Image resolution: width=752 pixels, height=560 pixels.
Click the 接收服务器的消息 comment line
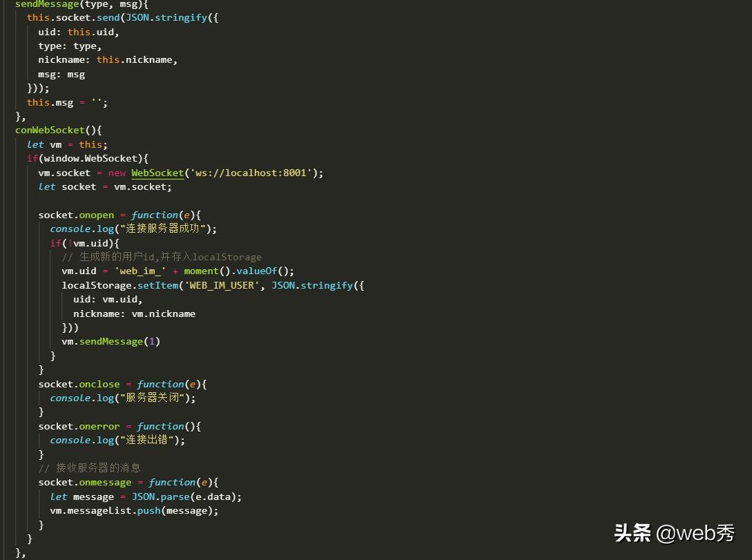pos(90,467)
